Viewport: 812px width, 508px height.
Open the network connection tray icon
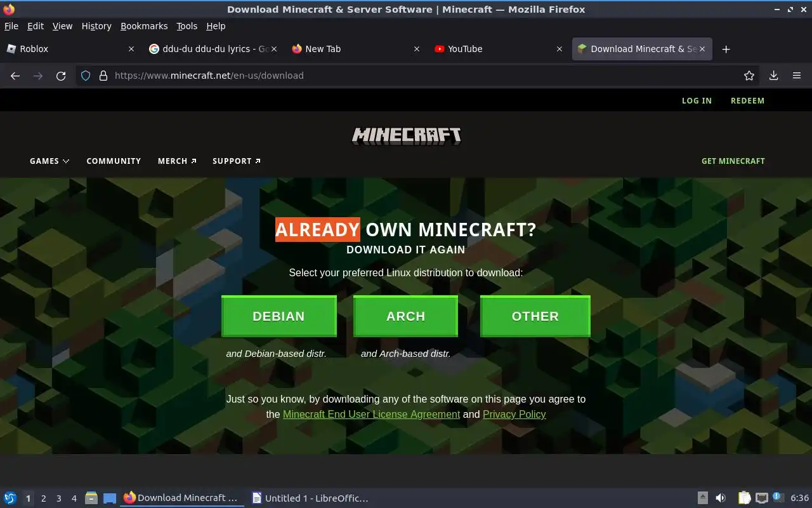point(762,498)
